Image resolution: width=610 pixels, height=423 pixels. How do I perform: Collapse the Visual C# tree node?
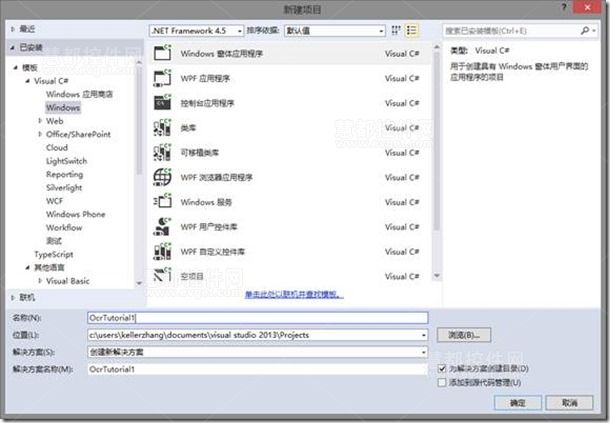(x=28, y=81)
